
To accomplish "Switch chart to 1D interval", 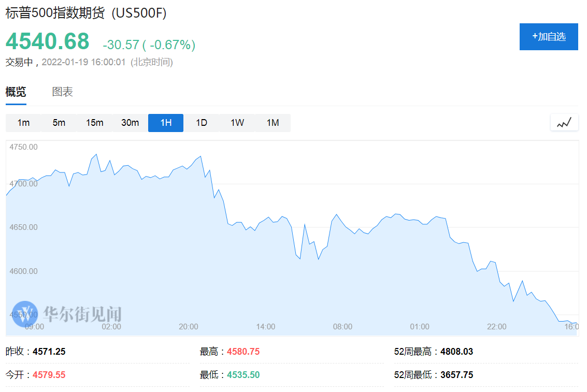I will click(x=202, y=123).
